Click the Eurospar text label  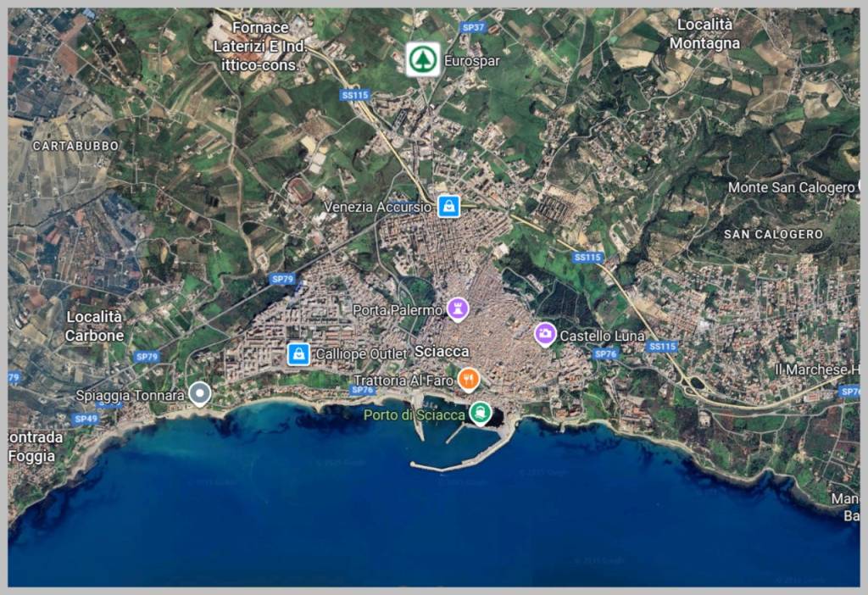(x=471, y=61)
